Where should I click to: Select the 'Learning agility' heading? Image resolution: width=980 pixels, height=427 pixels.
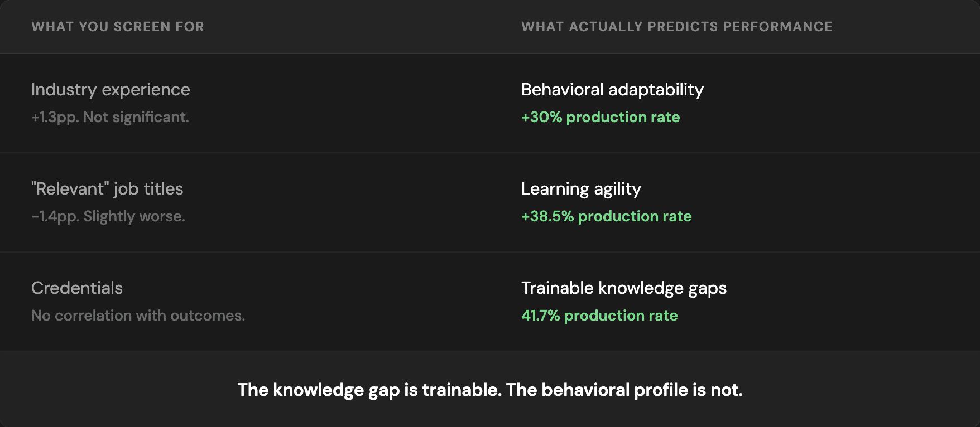click(581, 189)
